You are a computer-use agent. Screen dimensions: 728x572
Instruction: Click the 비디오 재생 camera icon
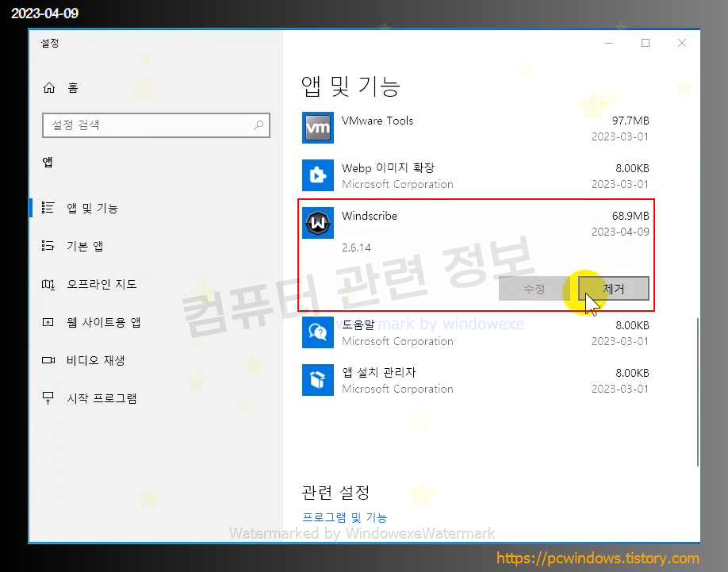pyautogui.click(x=48, y=360)
